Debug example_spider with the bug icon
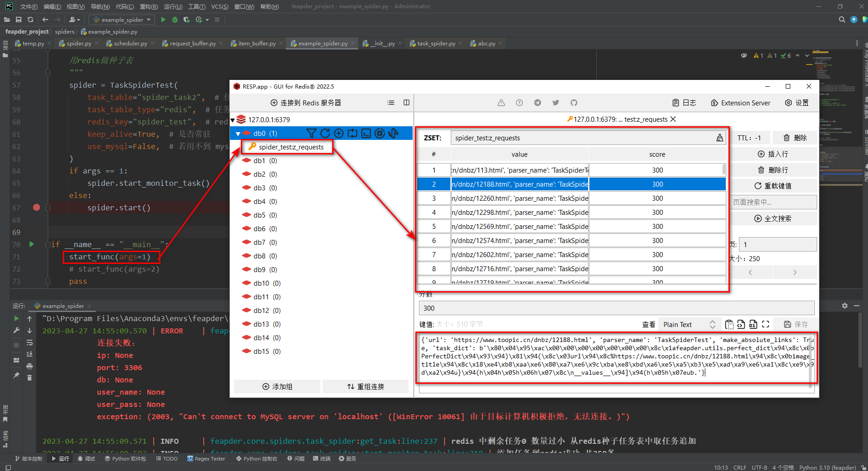 click(175, 20)
